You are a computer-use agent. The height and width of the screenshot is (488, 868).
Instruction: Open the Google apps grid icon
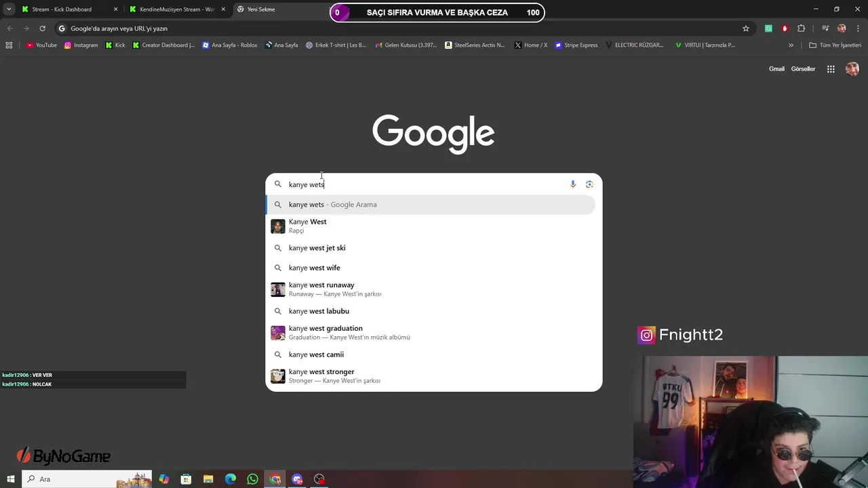click(831, 69)
